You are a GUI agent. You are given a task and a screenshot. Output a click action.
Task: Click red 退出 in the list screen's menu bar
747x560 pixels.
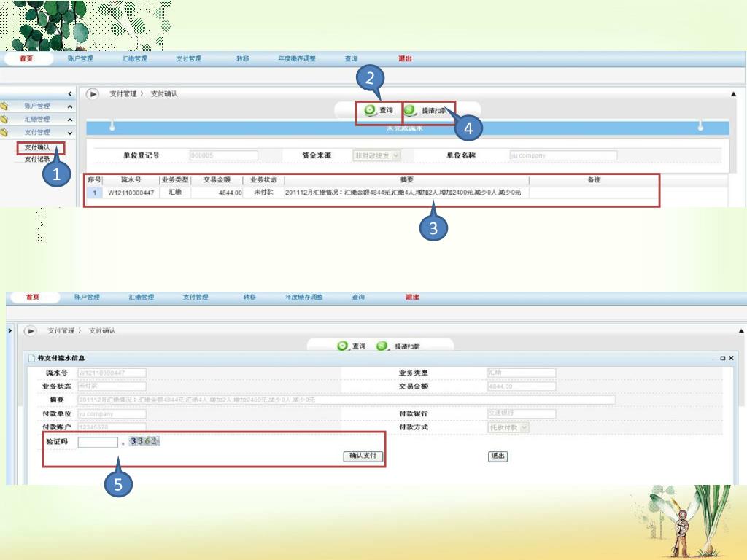click(405, 58)
